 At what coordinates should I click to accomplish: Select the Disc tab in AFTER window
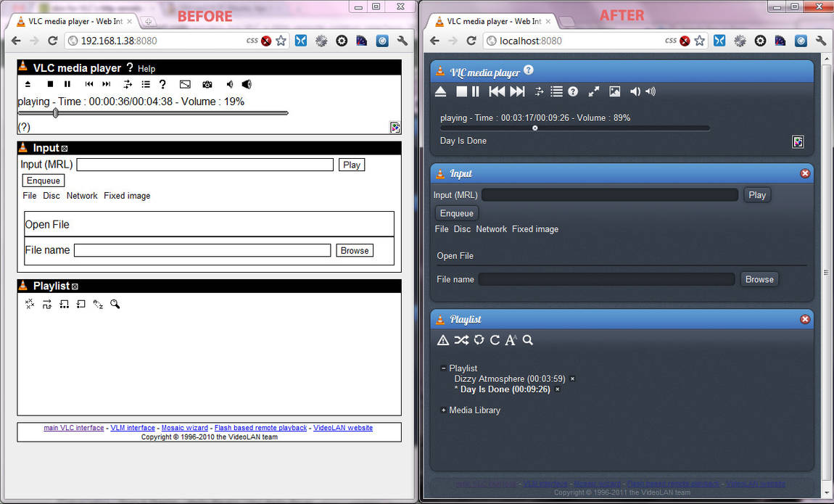coord(462,229)
